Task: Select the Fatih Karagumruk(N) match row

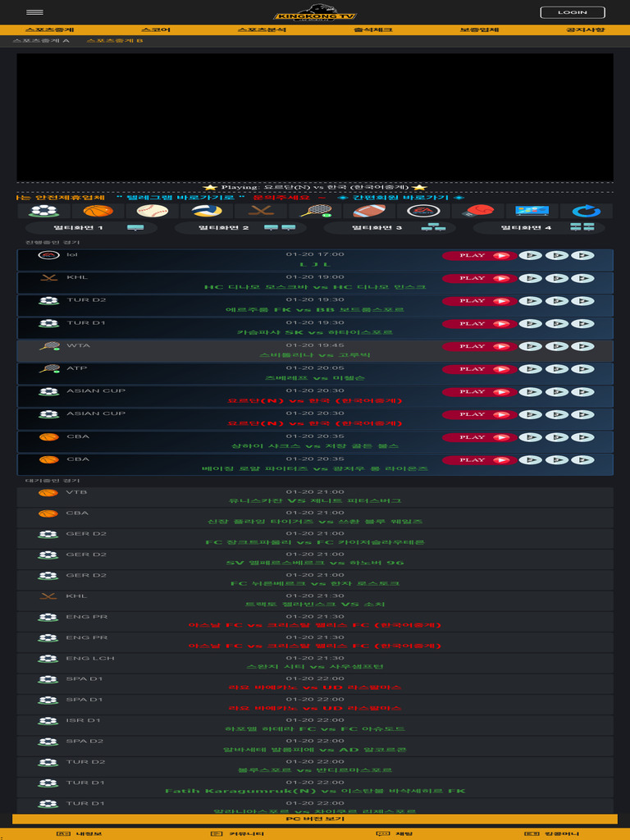Action: pos(315,787)
